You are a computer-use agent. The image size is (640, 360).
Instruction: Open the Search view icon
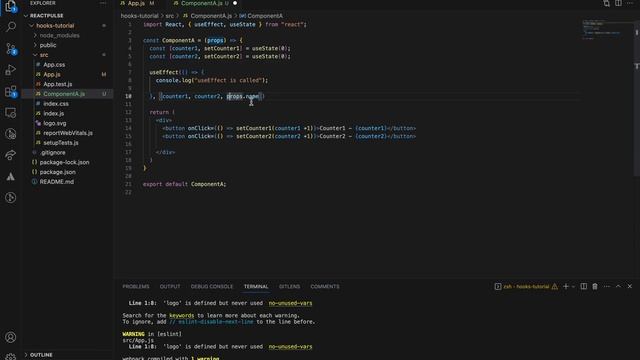[11, 27]
